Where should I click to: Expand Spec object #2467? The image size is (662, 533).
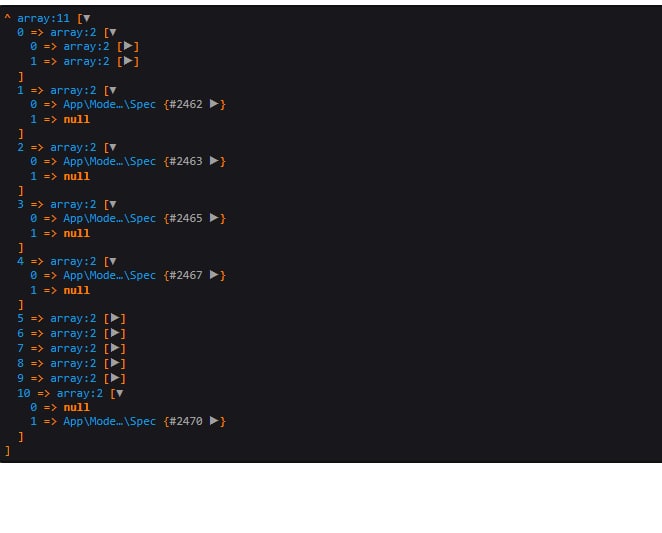214,275
